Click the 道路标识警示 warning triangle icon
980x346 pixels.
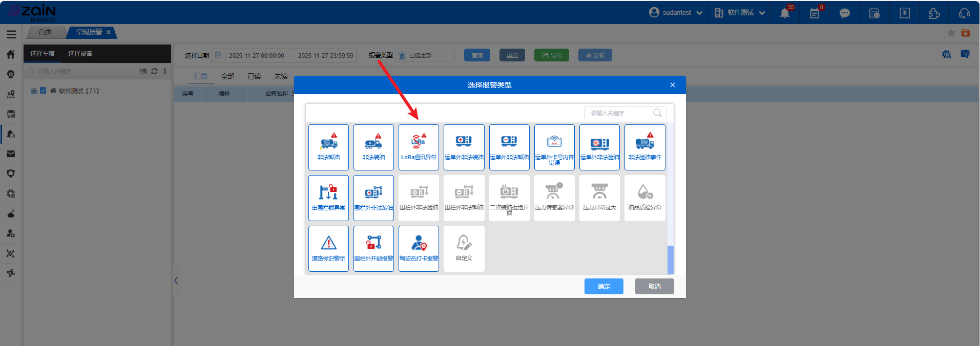pyautogui.click(x=328, y=248)
